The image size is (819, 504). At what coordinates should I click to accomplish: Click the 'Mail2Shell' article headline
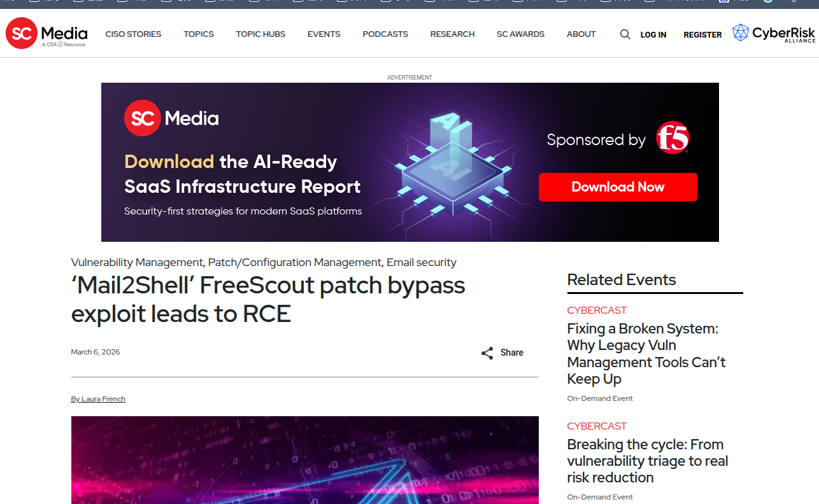[268, 300]
